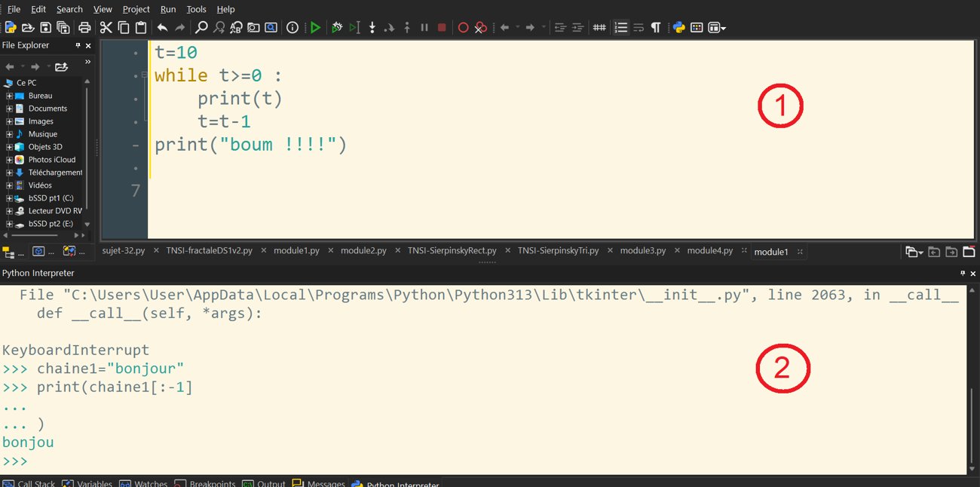Click Step Into debugger icon
This screenshot has width=980, height=487.
[372, 27]
